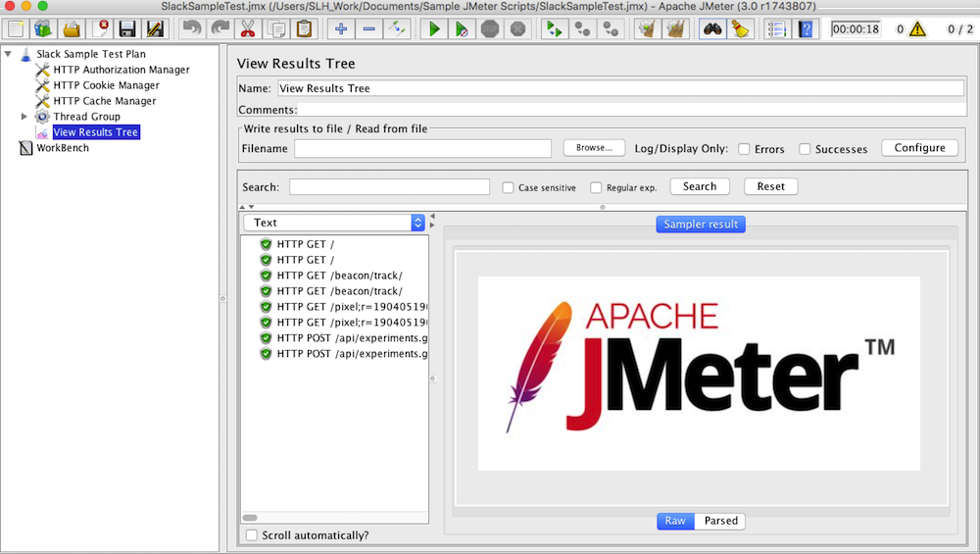Select first HTTP POST /api/experiments result
980x554 pixels.
352,337
